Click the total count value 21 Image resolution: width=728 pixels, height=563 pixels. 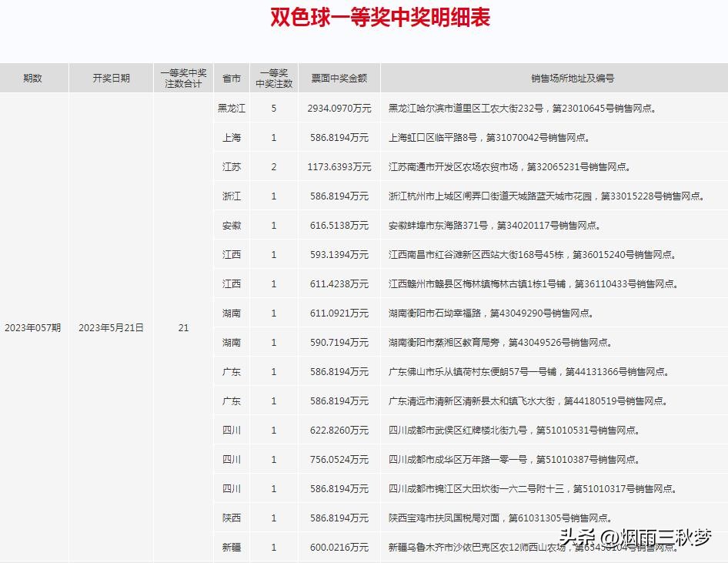tap(182, 327)
